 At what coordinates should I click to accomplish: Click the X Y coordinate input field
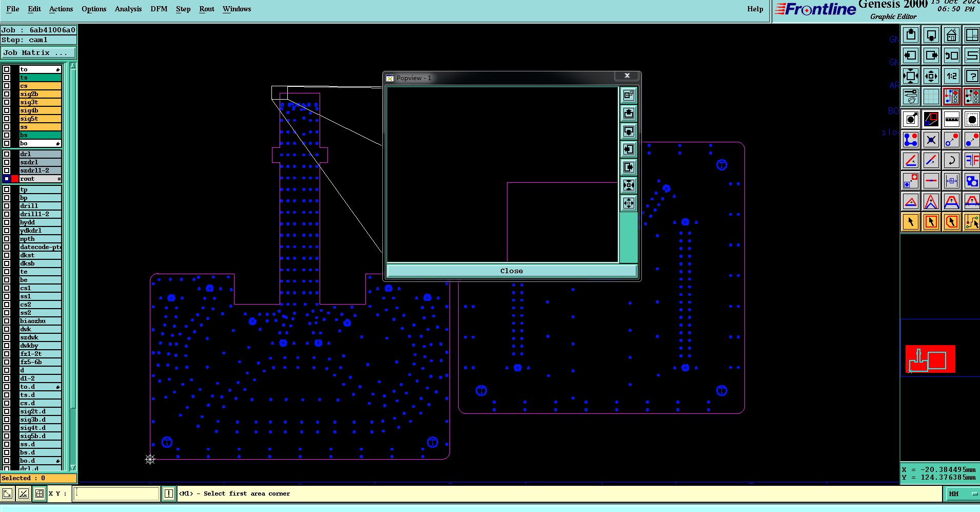point(116,494)
